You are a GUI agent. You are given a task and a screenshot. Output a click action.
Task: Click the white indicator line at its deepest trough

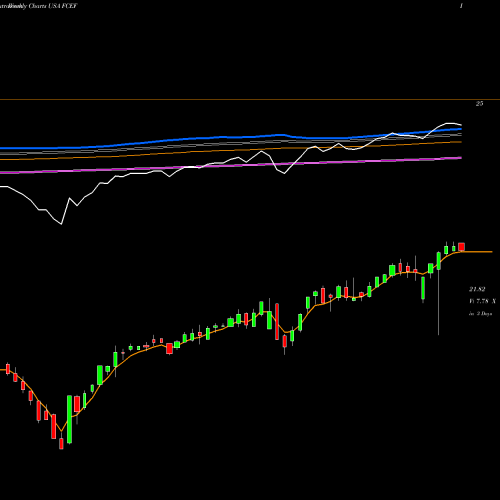tap(61, 224)
